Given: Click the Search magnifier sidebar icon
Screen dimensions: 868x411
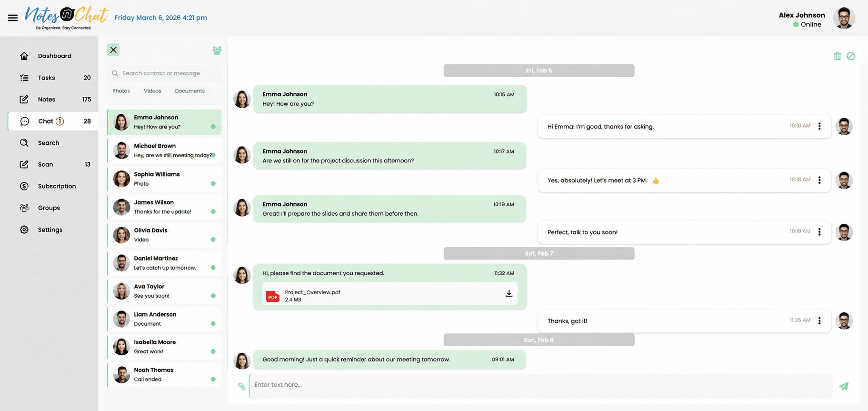Looking at the screenshot, I should pos(24,143).
